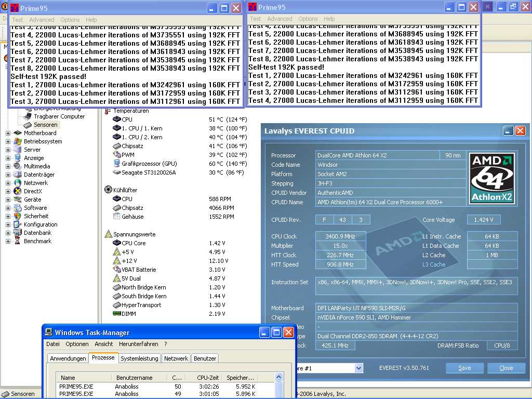Click Chipsatz fan value 4066 RPM
Image resolution: width=532 pixels, height=399 pixels.
(221, 208)
